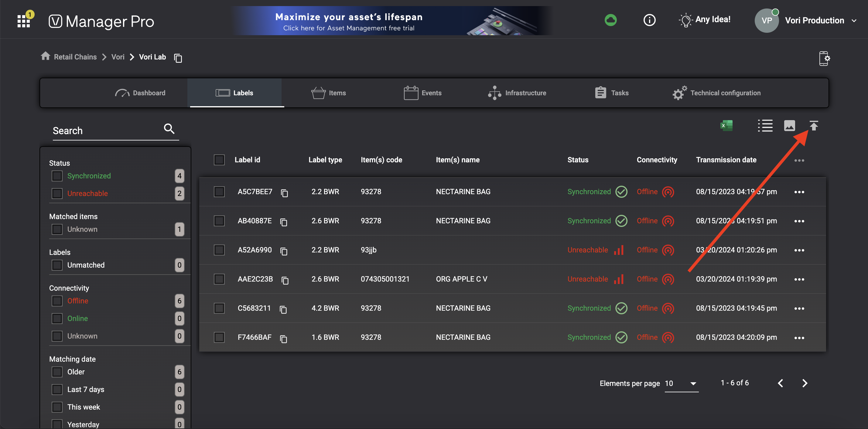Open Elements per page dropdown
Screen dimensions: 868x429
(681, 383)
